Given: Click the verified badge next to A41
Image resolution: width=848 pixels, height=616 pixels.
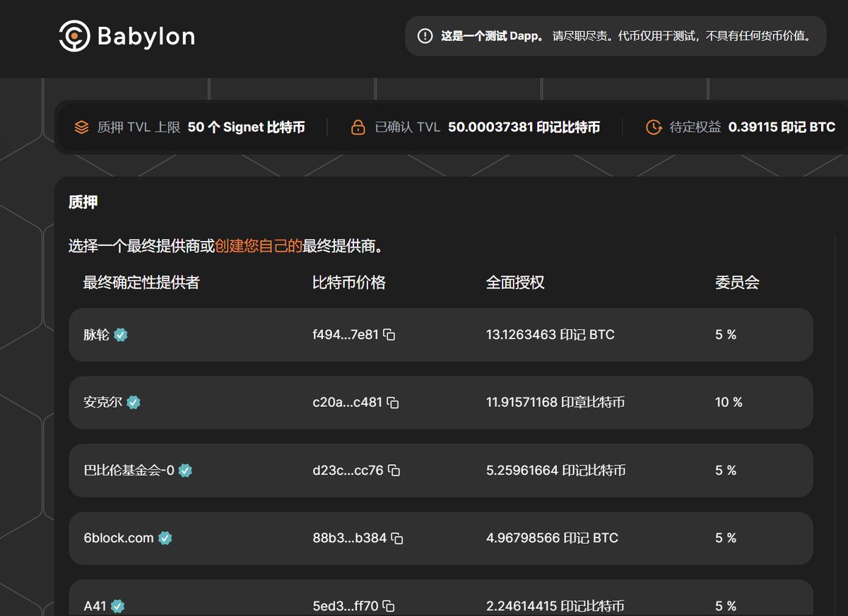Looking at the screenshot, I should click(118, 606).
